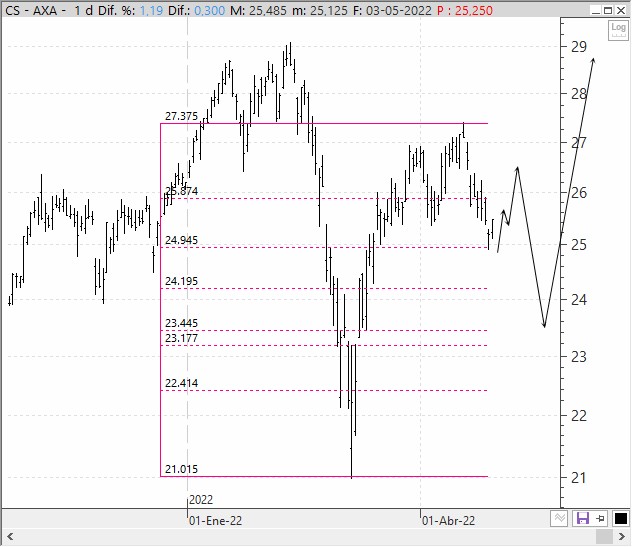Close the CS - AXA chart window
Image resolution: width=632 pixels, height=547 pixels.
click(621, 10)
